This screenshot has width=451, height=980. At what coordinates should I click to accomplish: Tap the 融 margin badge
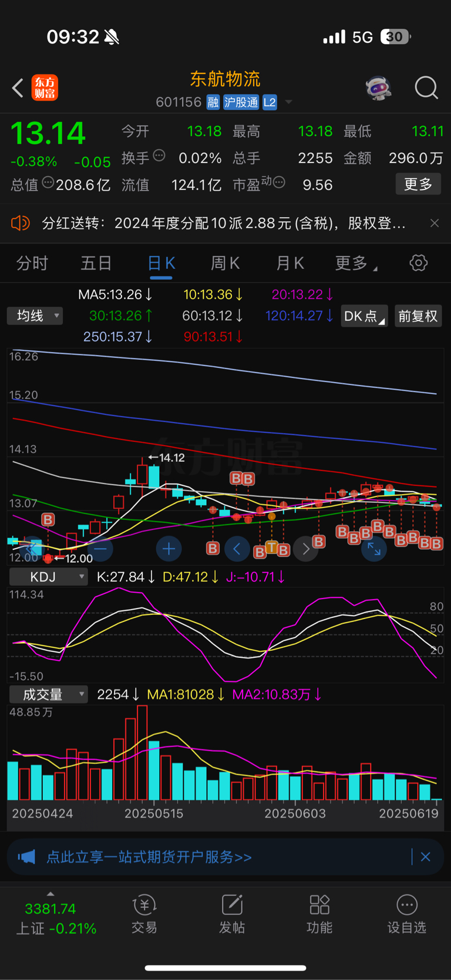[213, 102]
